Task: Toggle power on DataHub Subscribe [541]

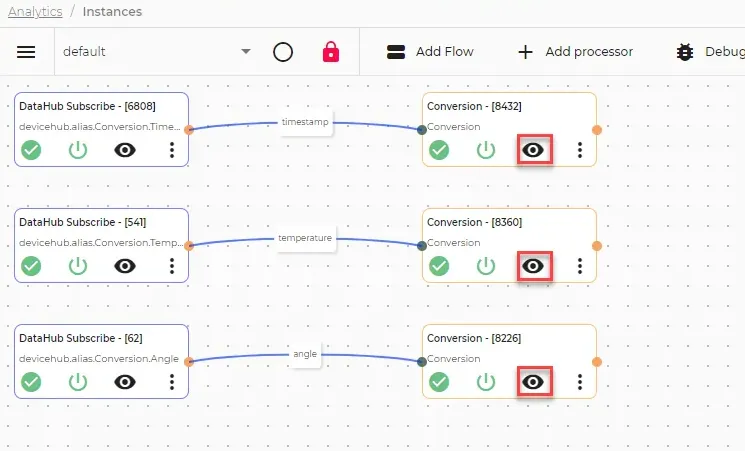Action: click(x=78, y=266)
